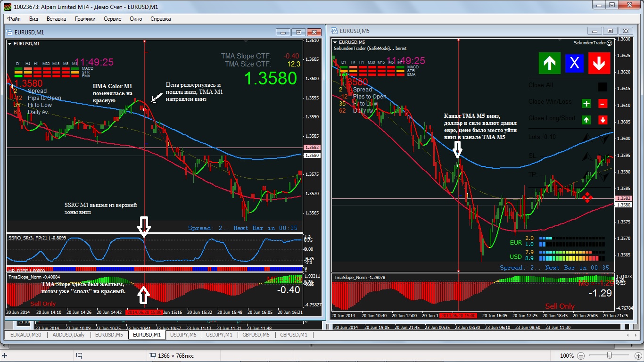Viewport: 644px width, 362px height.
Task: Click the SekundenTrader smiley face icon
Action: click(x=609, y=43)
